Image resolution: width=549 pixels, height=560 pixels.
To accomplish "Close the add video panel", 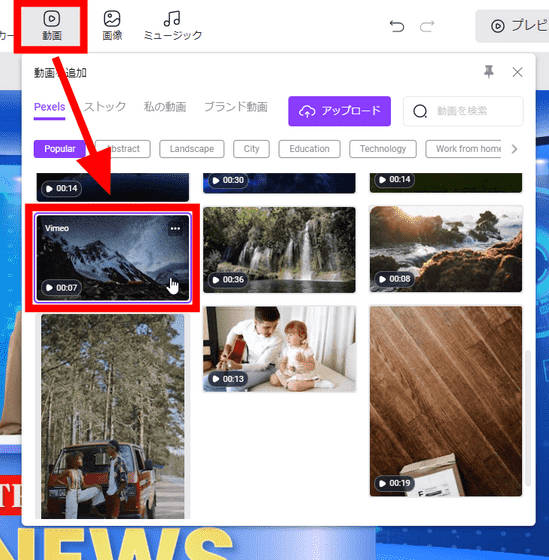I will (x=517, y=72).
